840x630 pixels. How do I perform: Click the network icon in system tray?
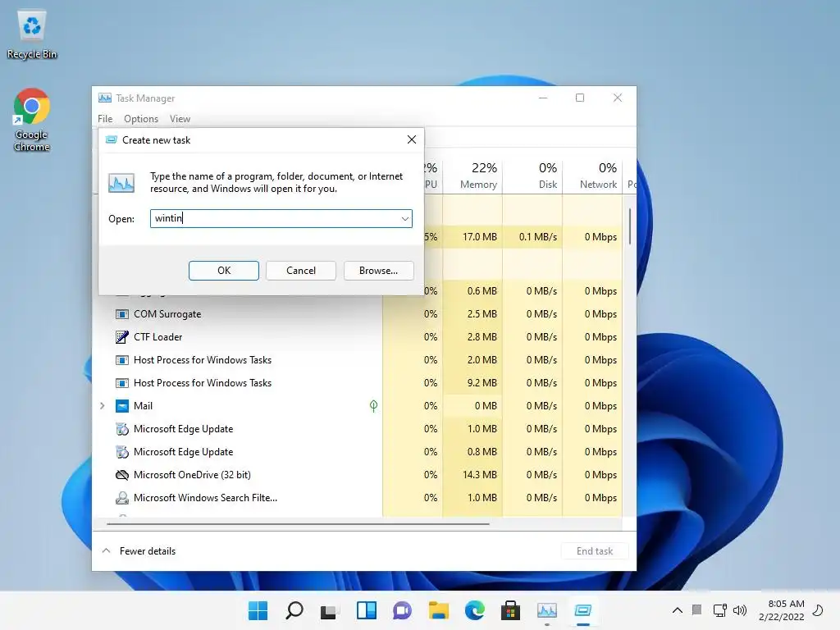pos(719,610)
